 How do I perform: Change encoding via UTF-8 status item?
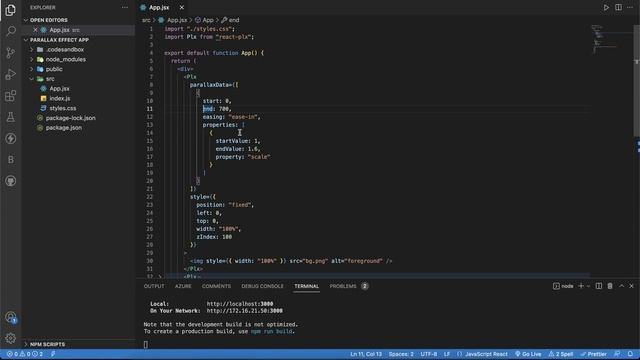(429, 354)
